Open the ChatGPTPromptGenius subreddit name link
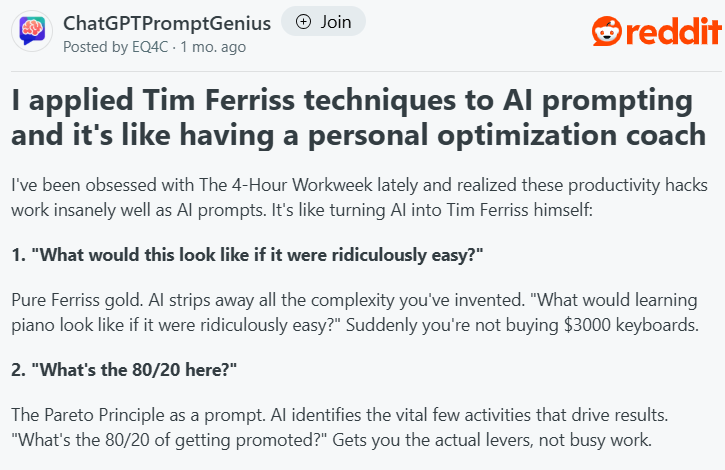This screenshot has height=470, width=725. coord(166,22)
